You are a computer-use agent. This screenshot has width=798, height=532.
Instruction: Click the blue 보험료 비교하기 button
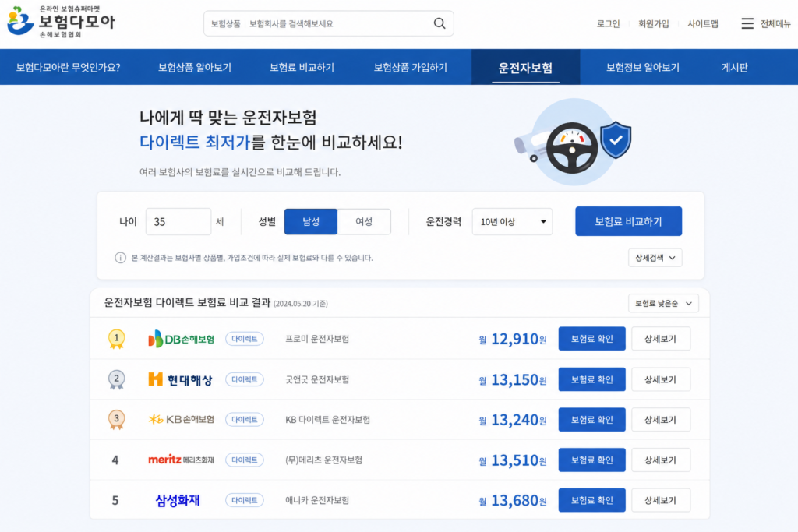point(629,221)
